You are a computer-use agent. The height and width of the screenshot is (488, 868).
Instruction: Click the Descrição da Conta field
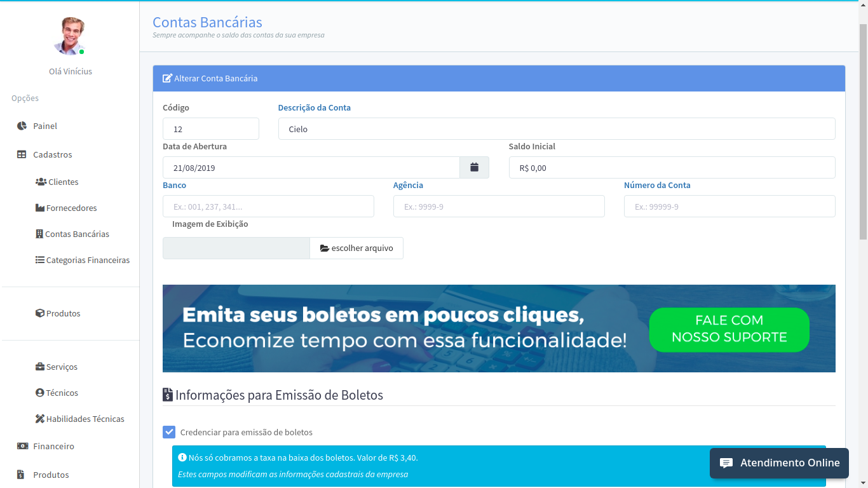tap(557, 129)
